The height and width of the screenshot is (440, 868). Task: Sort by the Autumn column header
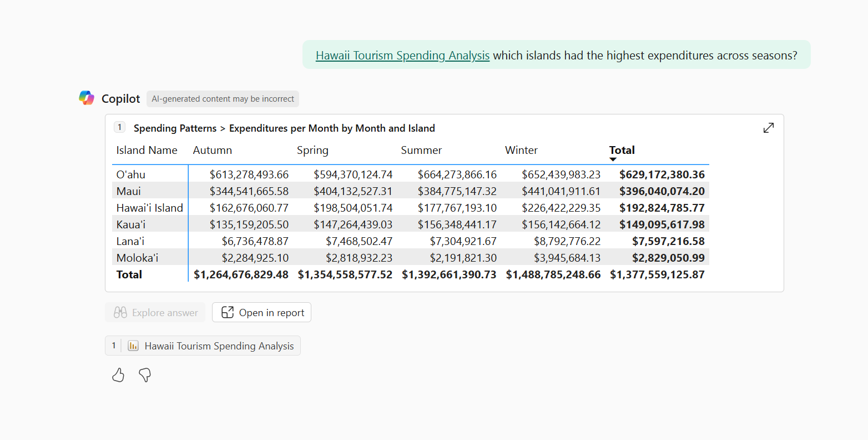(213, 150)
